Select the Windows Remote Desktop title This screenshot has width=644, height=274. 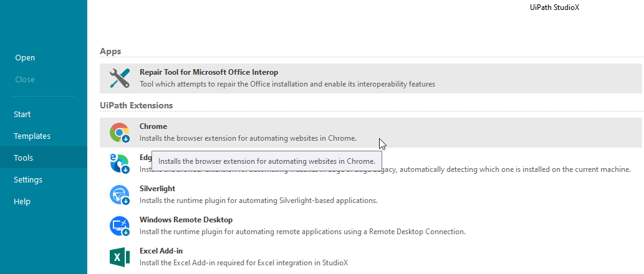(186, 220)
